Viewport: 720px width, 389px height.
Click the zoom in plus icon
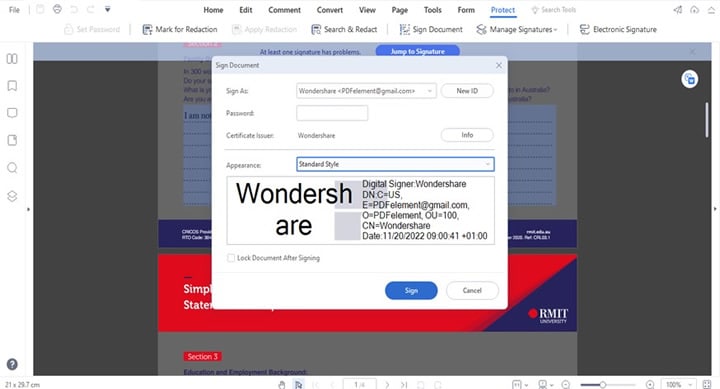point(650,385)
